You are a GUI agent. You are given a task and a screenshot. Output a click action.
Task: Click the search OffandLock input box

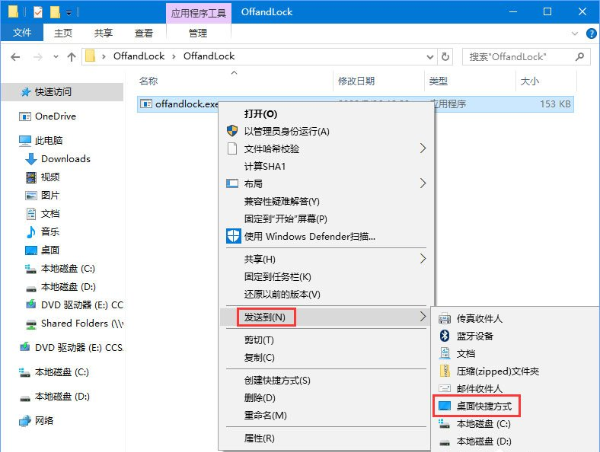[x=526, y=57]
